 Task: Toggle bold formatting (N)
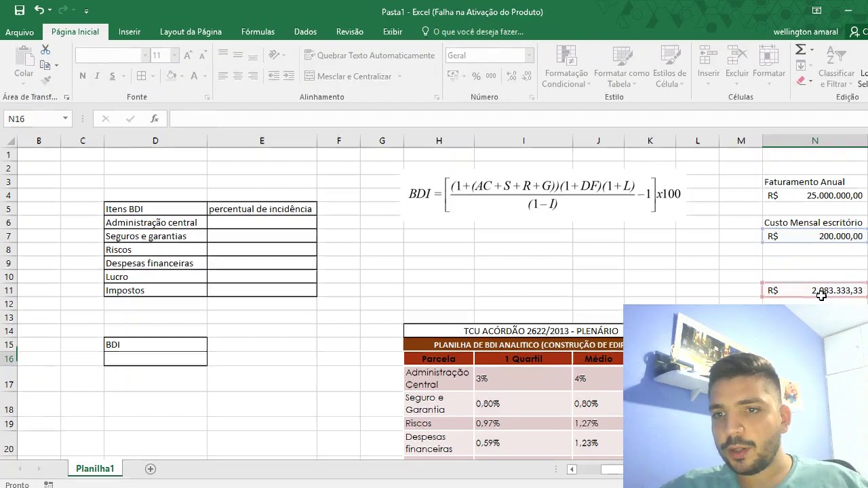(83, 76)
